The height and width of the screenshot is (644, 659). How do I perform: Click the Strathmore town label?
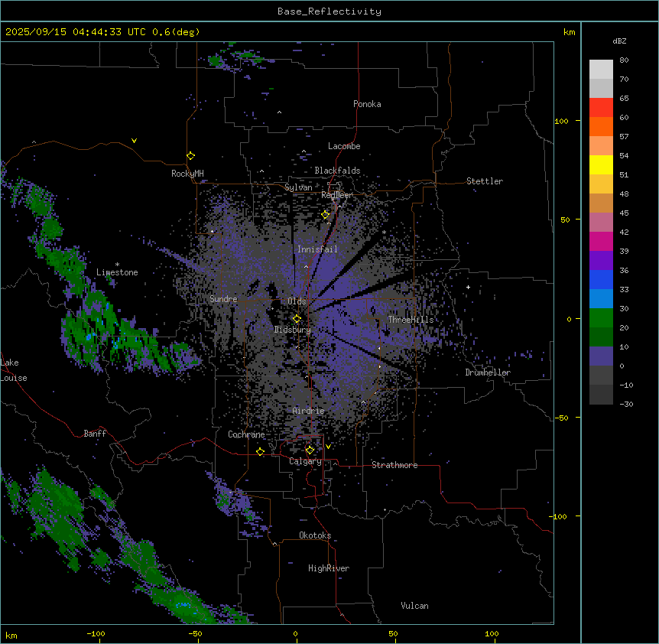pos(394,465)
